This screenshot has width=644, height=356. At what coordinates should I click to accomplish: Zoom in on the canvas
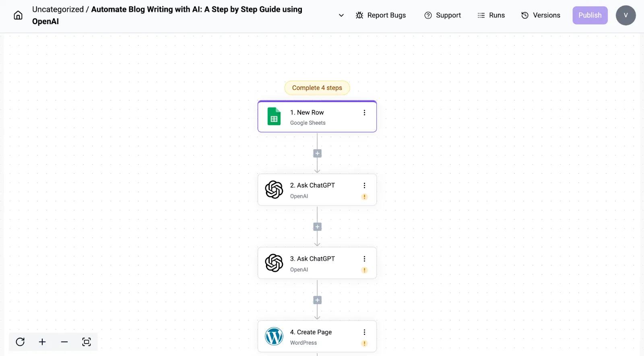pos(42,342)
